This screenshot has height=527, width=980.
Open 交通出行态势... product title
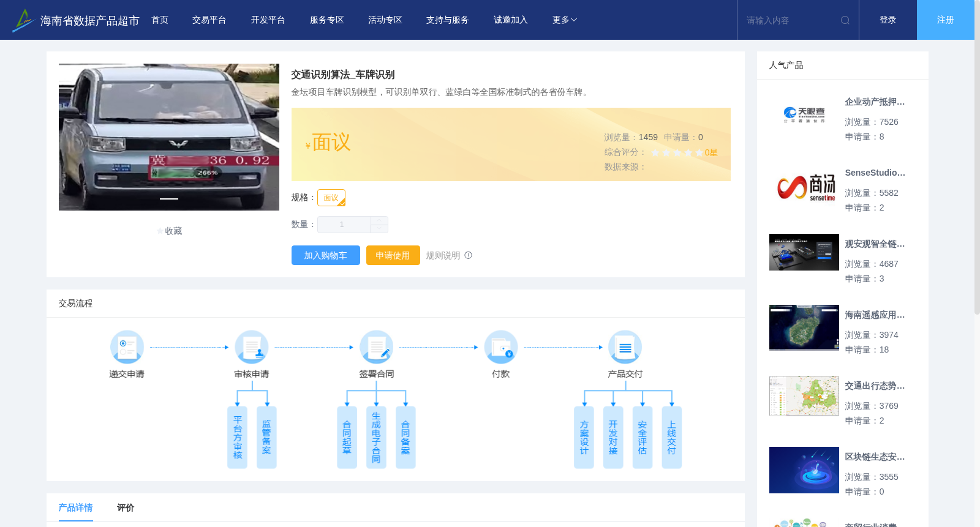pos(875,386)
